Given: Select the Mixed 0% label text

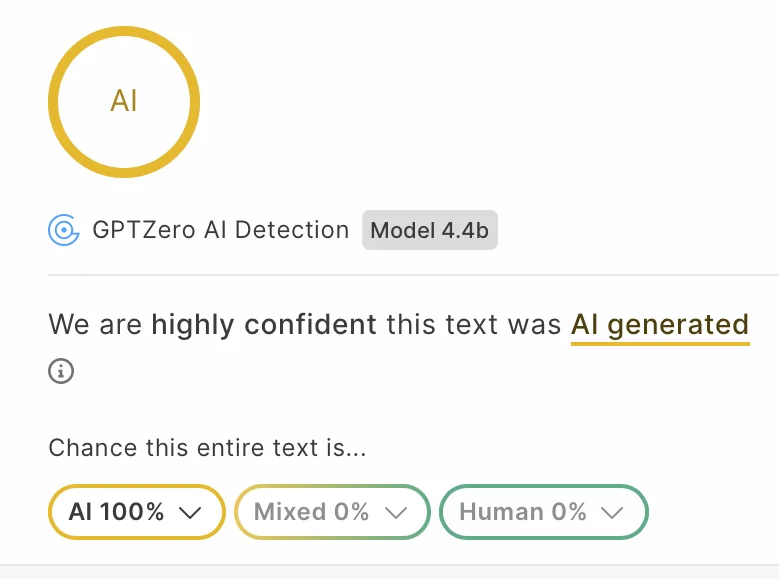Looking at the screenshot, I should (x=311, y=512).
